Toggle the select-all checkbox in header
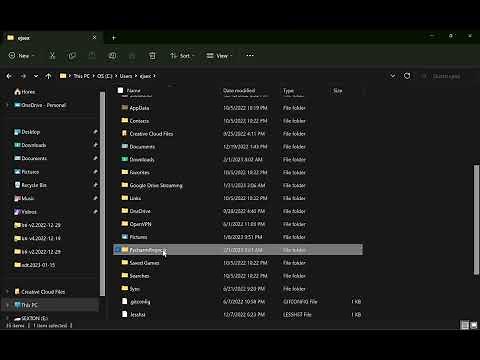 (120, 90)
